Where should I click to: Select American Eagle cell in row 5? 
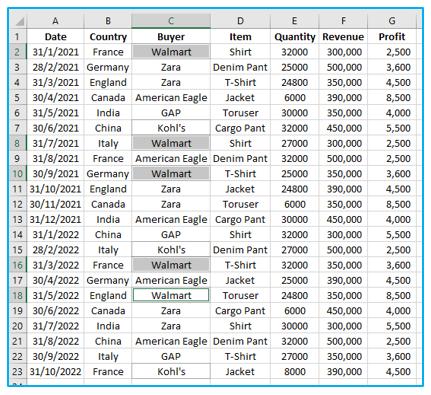click(x=171, y=98)
